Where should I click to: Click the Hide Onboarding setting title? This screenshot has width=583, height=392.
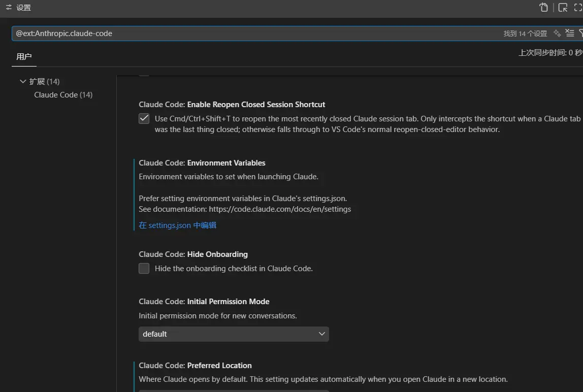(x=217, y=254)
